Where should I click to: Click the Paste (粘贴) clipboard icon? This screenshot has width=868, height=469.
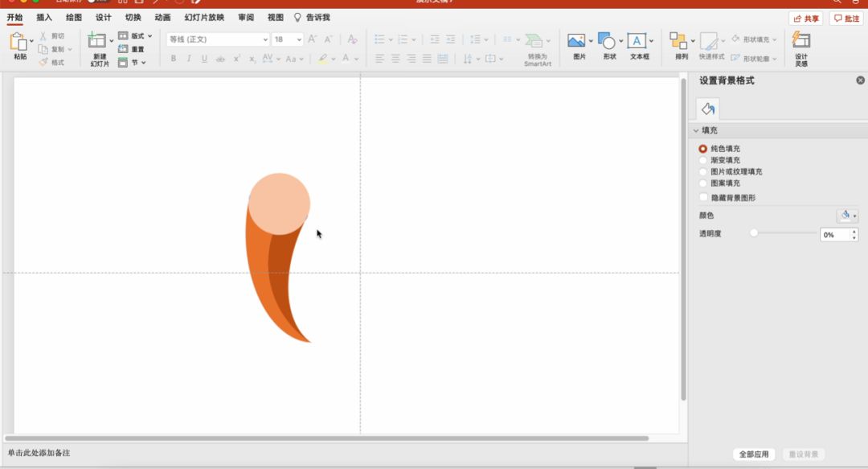point(18,42)
